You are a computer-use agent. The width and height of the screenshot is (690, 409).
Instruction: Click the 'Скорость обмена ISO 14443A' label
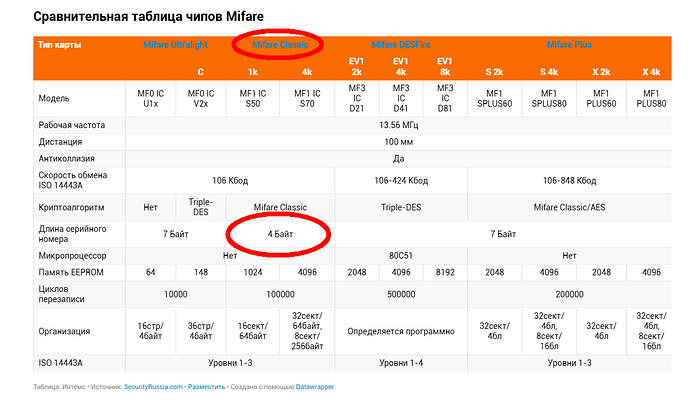[73, 180]
